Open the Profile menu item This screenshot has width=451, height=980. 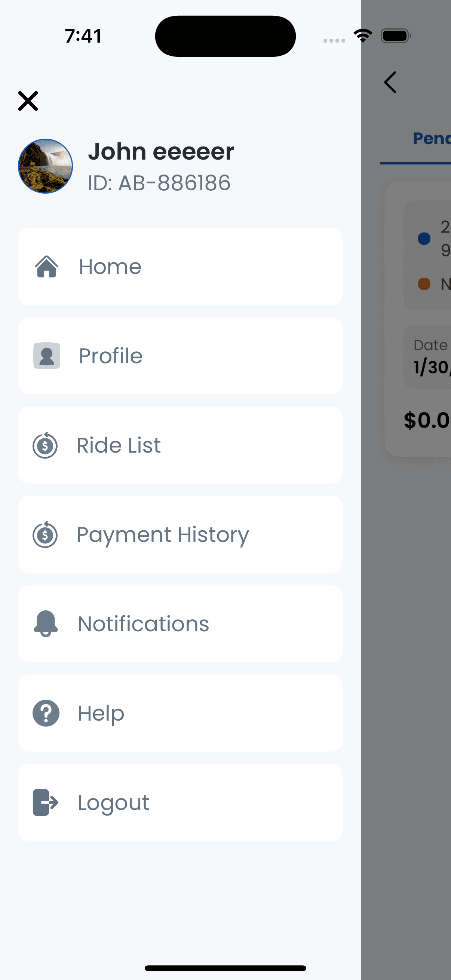[180, 356]
